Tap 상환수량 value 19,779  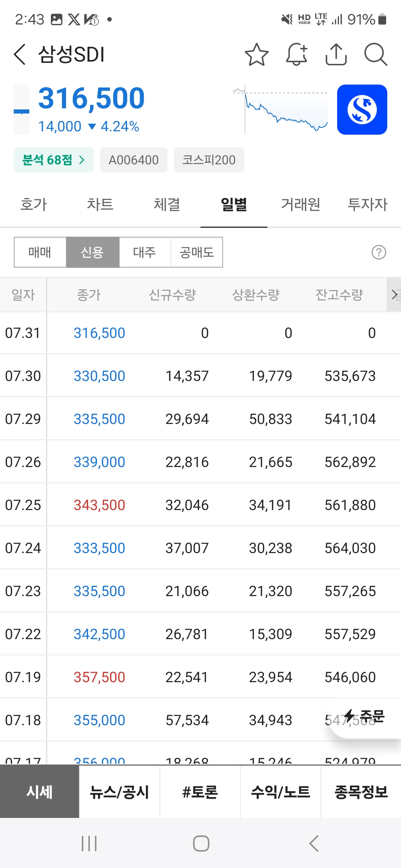tap(271, 376)
